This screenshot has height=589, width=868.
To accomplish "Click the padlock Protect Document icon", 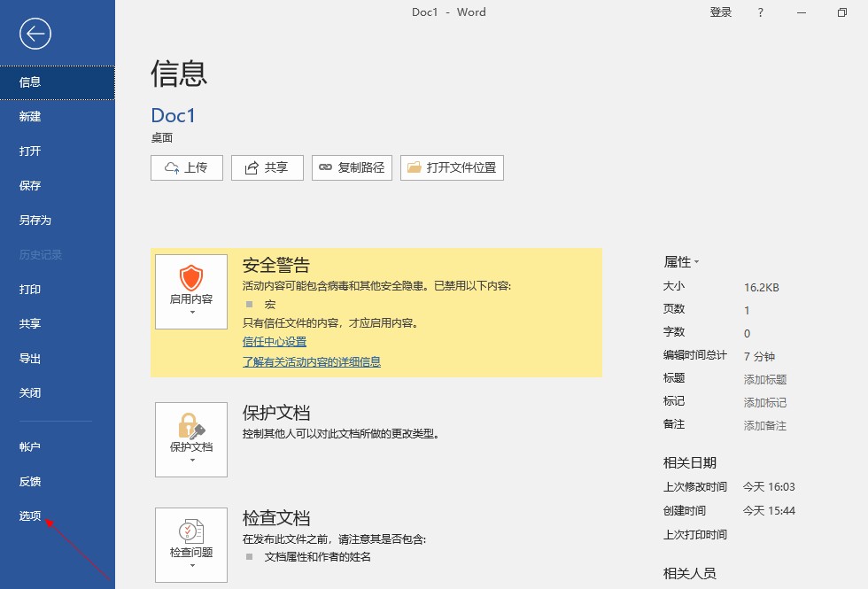I will (191, 426).
